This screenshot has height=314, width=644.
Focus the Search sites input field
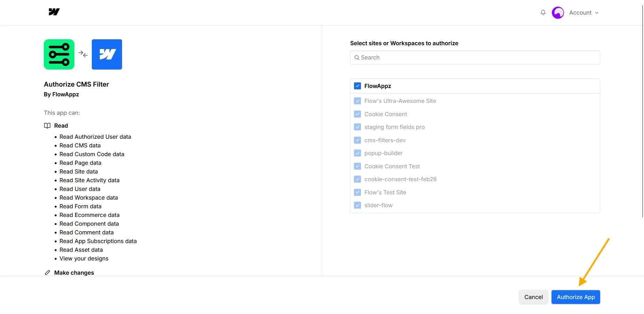[475, 57]
